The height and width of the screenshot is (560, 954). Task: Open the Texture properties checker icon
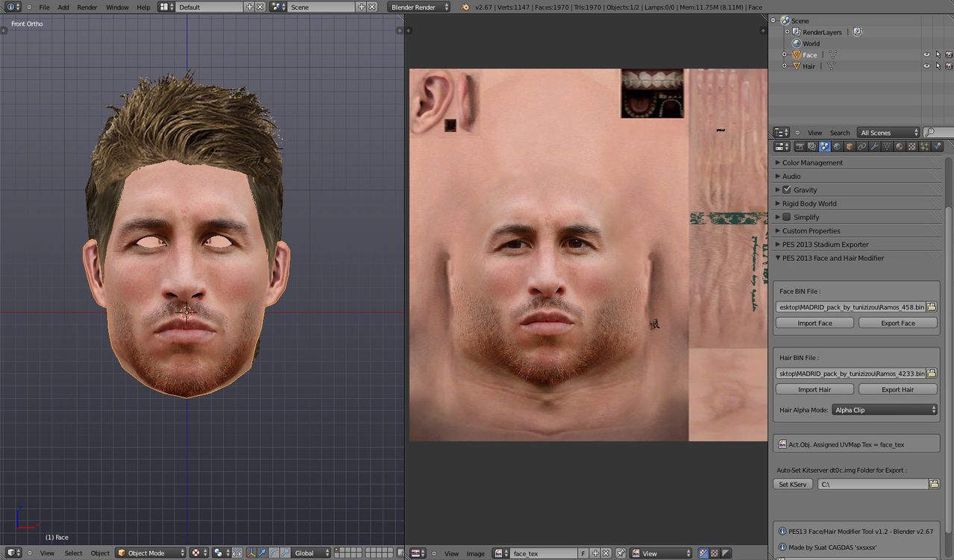tap(912, 147)
